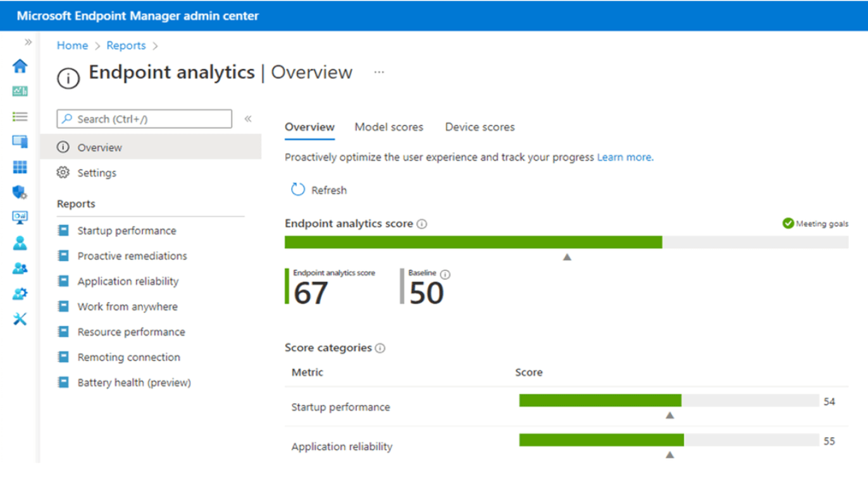Click the Search input field

click(x=144, y=119)
